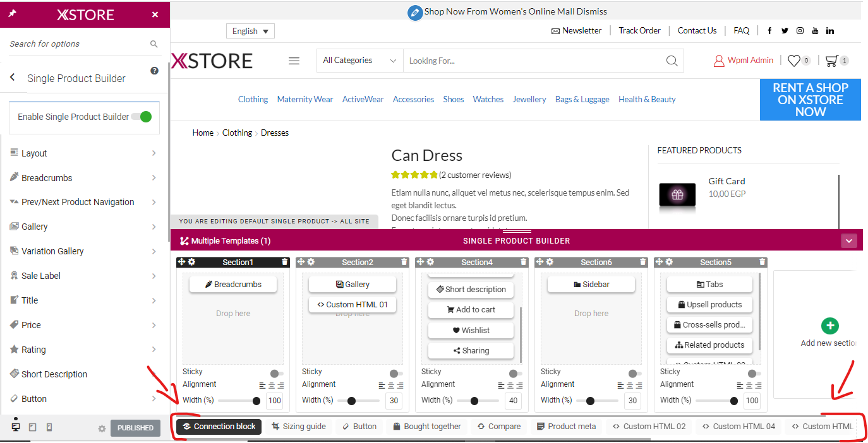Image resolution: width=868 pixels, height=443 pixels.
Task: Switch to desktop preview icon
Action: [16, 427]
